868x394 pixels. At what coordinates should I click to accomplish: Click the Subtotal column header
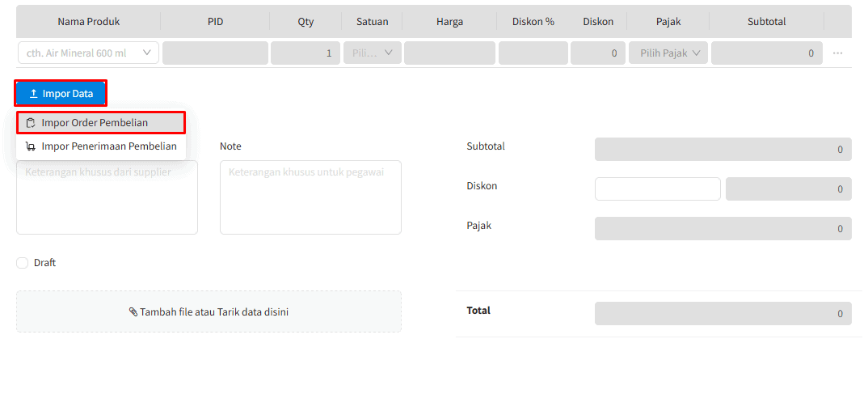click(767, 22)
